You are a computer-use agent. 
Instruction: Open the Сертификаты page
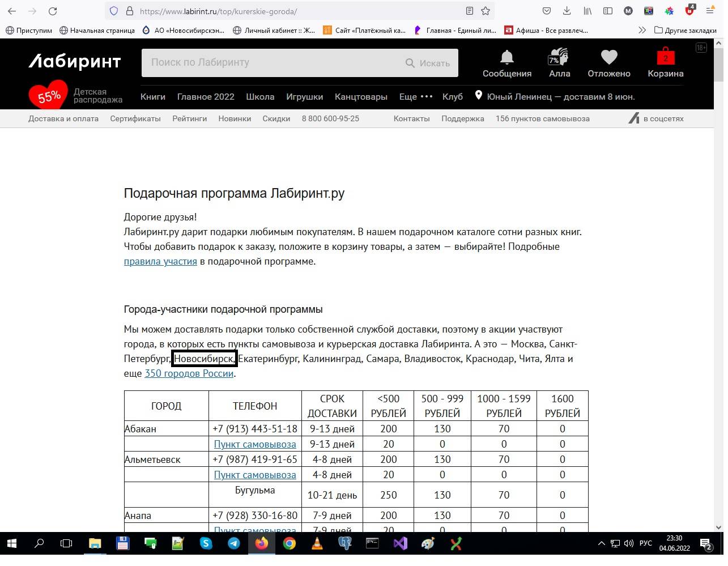(x=135, y=118)
